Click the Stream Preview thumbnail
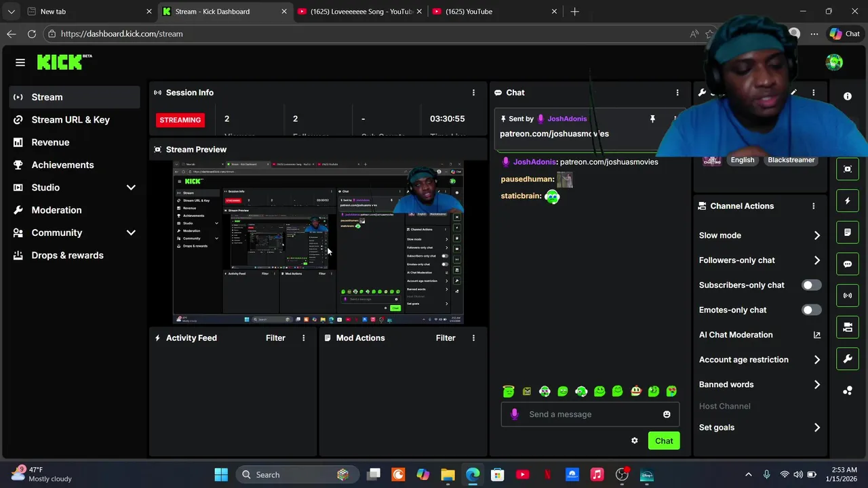868x488 pixels. (318, 242)
